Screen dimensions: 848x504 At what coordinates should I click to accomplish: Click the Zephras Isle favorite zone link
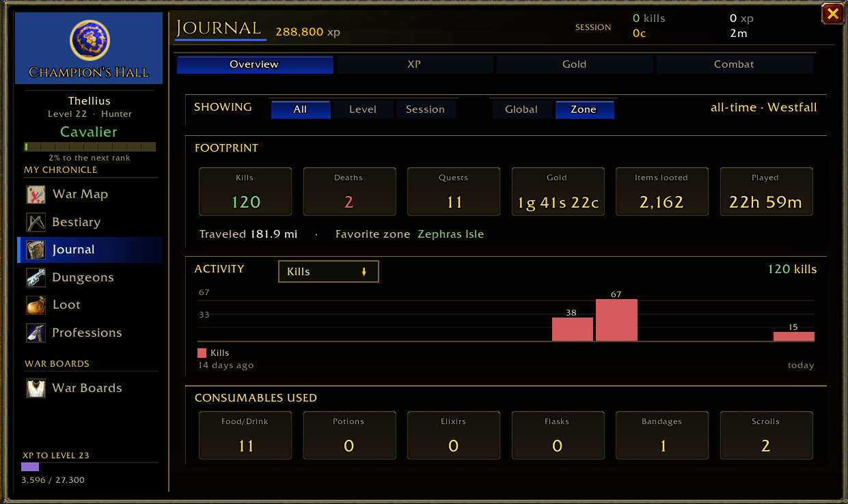[x=451, y=234]
